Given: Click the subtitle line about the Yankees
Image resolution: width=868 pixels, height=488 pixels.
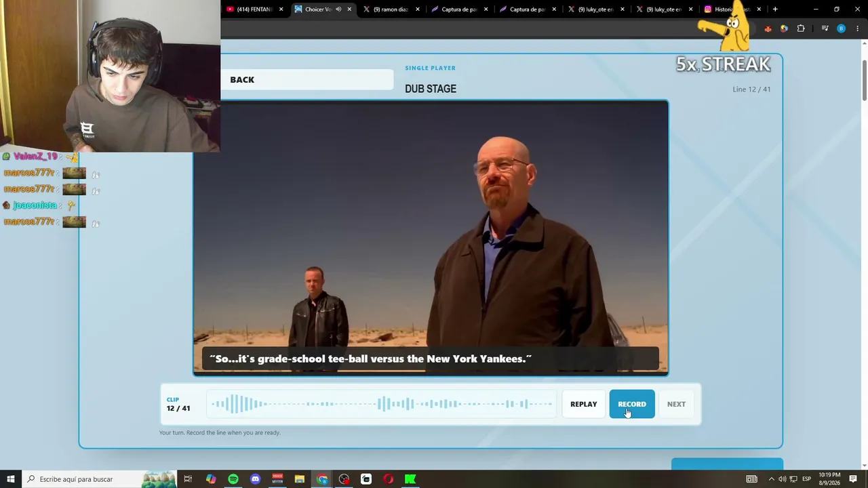Looking at the screenshot, I should pyautogui.click(x=371, y=359).
